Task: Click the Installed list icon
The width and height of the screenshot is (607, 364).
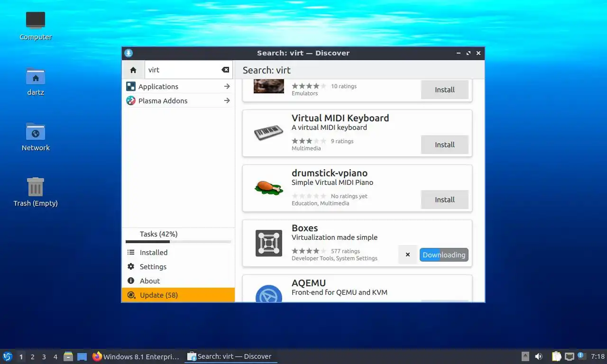Action: click(131, 253)
